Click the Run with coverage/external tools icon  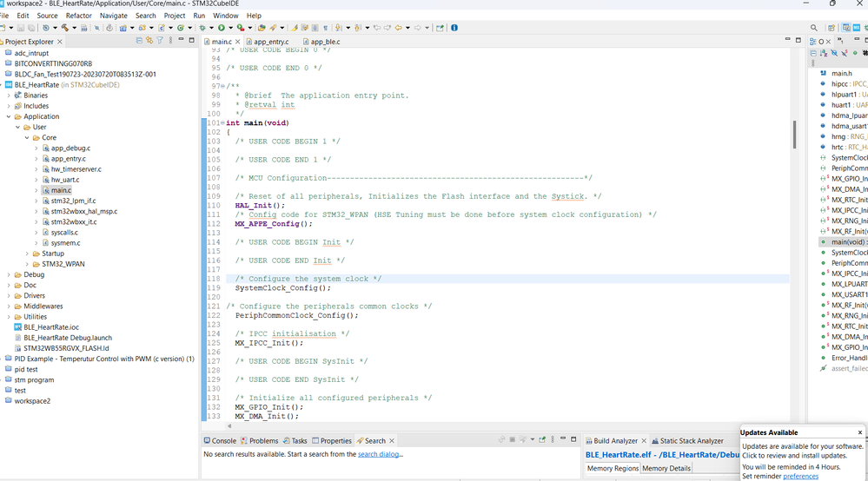(241, 28)
